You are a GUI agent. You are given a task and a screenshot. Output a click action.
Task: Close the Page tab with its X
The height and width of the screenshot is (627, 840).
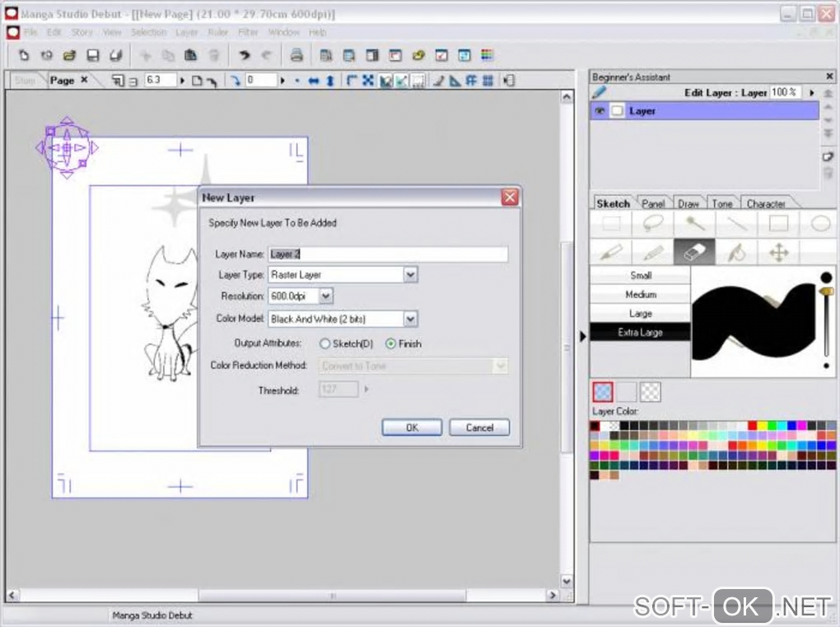click(84, 80)
